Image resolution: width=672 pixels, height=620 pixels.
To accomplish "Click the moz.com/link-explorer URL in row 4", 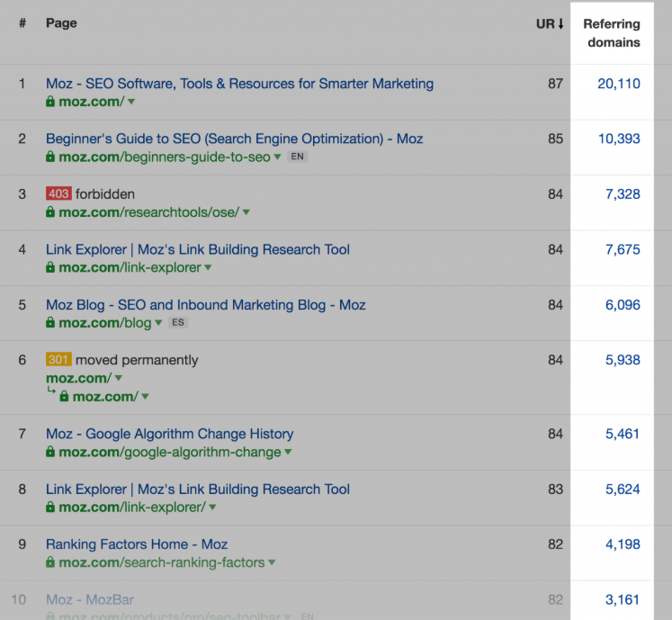I will pos(130,267).
